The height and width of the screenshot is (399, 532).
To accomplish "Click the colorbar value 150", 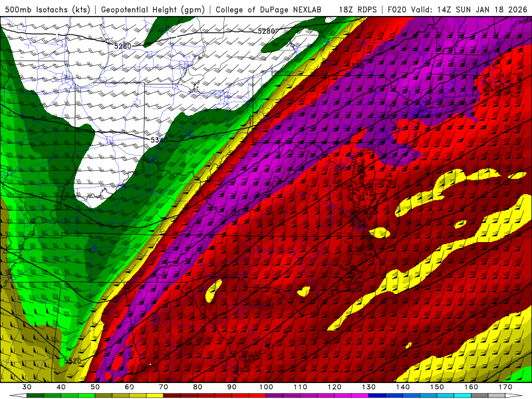I will tap(437, 387).
